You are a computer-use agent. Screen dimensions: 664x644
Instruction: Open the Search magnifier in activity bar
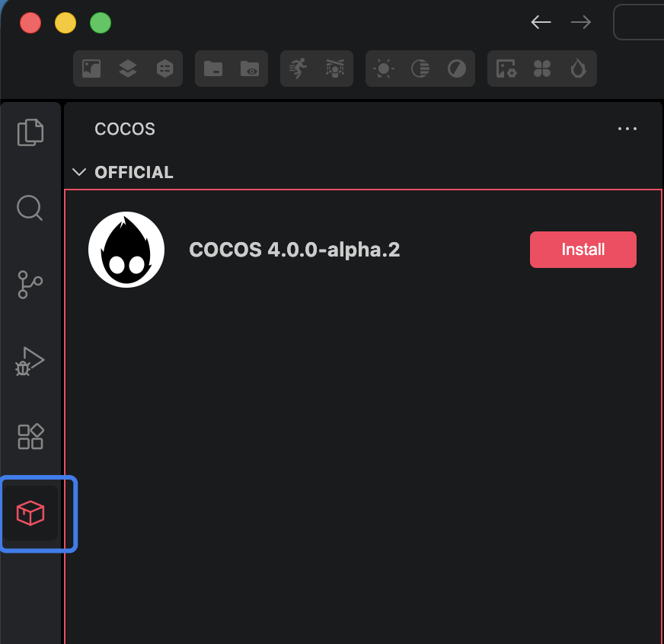(30, 208)
